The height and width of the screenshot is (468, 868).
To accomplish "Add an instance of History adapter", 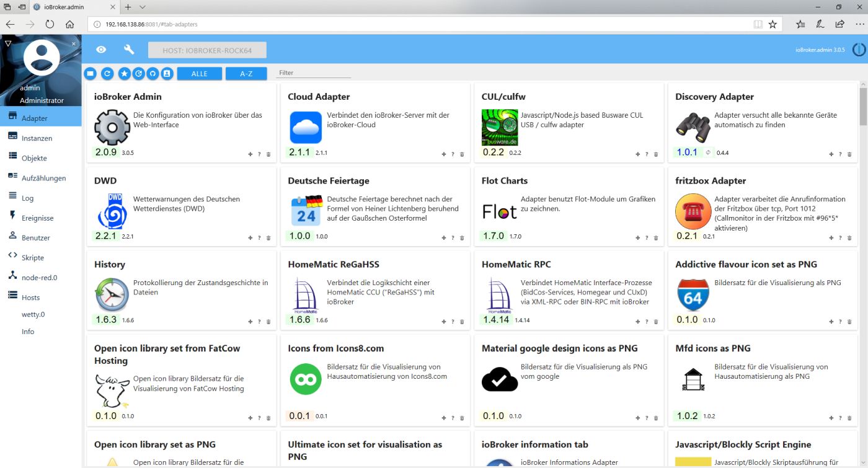I will tap(250, 322).
